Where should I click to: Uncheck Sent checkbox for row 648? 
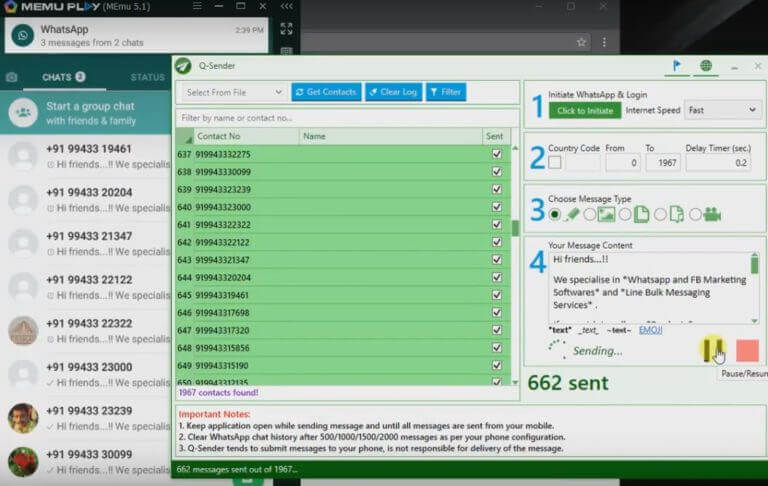(497, 348)
